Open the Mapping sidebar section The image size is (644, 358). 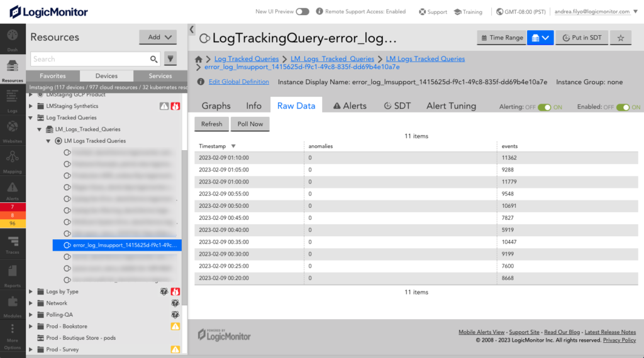(x=13, y=162)
